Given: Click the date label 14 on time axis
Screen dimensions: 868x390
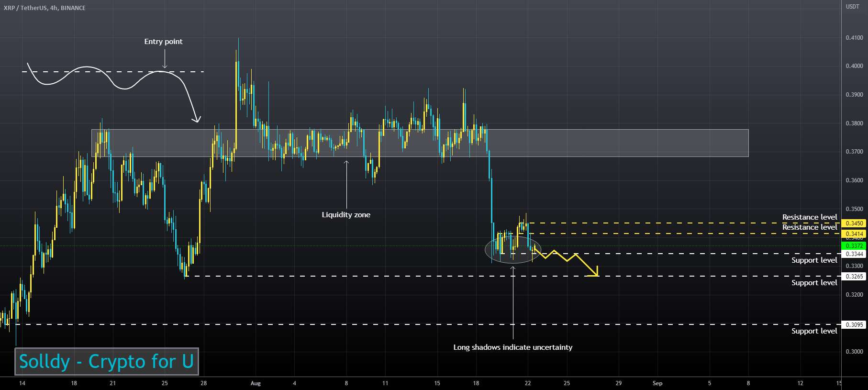Looking at the screenshot, I should [x=22, y=383].
